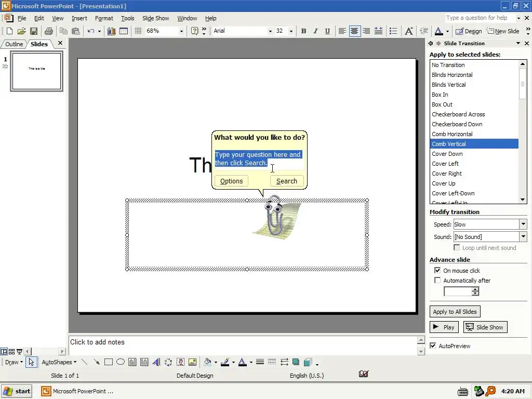This screenshot has width=532, height=399.
Task: Click Line Color brush on Drawing toolbar
Action: point(224,362)
